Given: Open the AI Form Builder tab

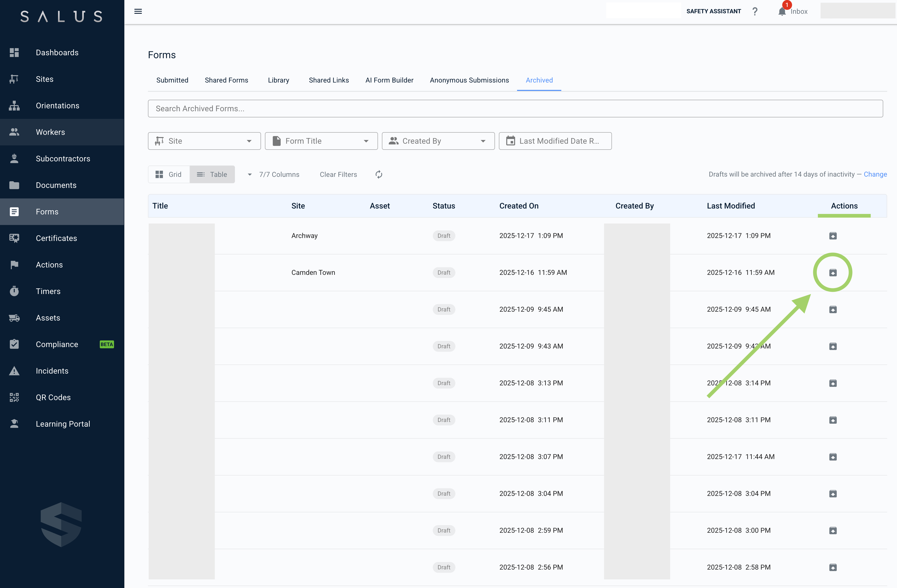Looking at the screenshot, I should coord(389,80).
